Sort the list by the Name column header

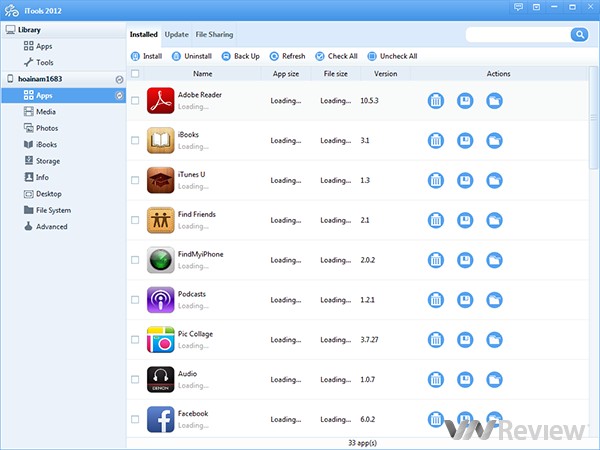pos(202,74)
